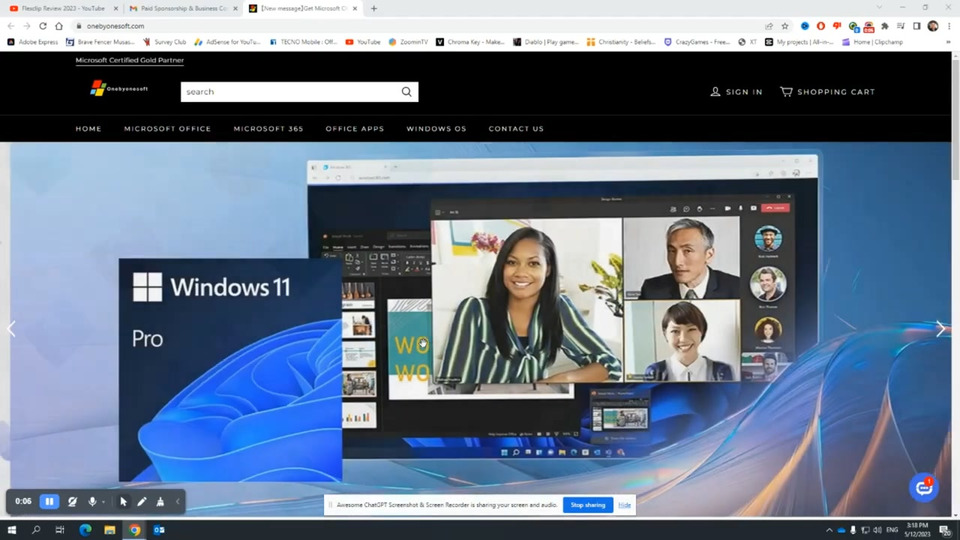Close the Flexclip Review tab
The height and width of the screenshot is (540, 960).
pyautogui.click(x=116, y=9)
